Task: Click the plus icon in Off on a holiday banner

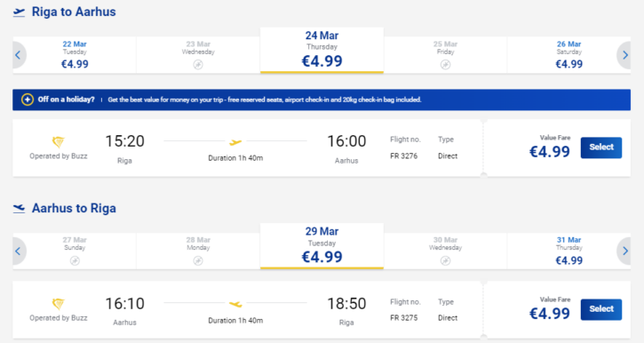Action: [x=28, y=100]
